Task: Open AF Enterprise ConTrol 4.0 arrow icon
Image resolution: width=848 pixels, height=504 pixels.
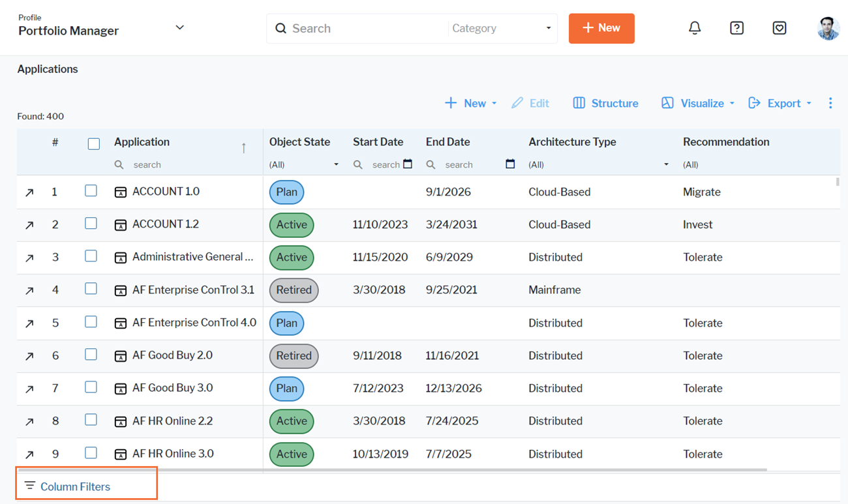Action: (x=29, y=323)
